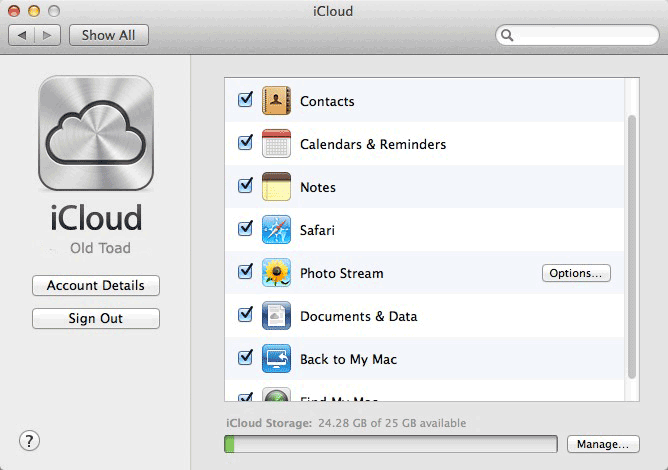Go forward with the right arrow

click(47, 35)
